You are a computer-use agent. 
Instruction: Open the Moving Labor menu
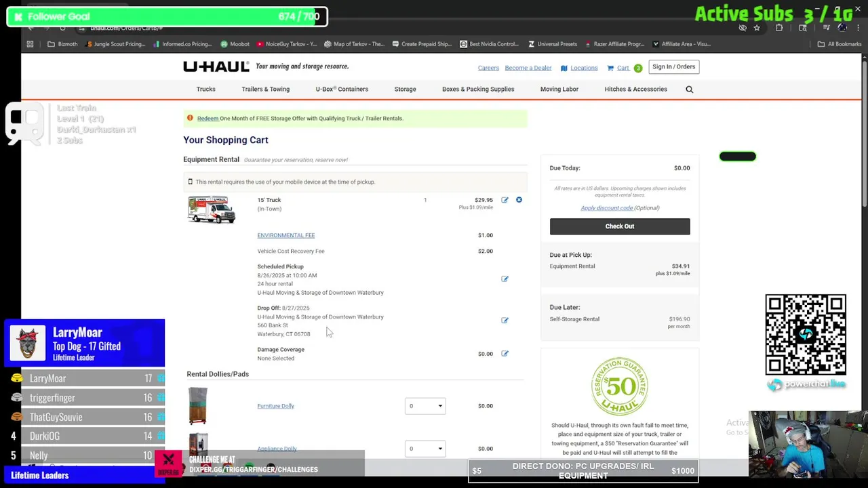click(x=559, y=89)
